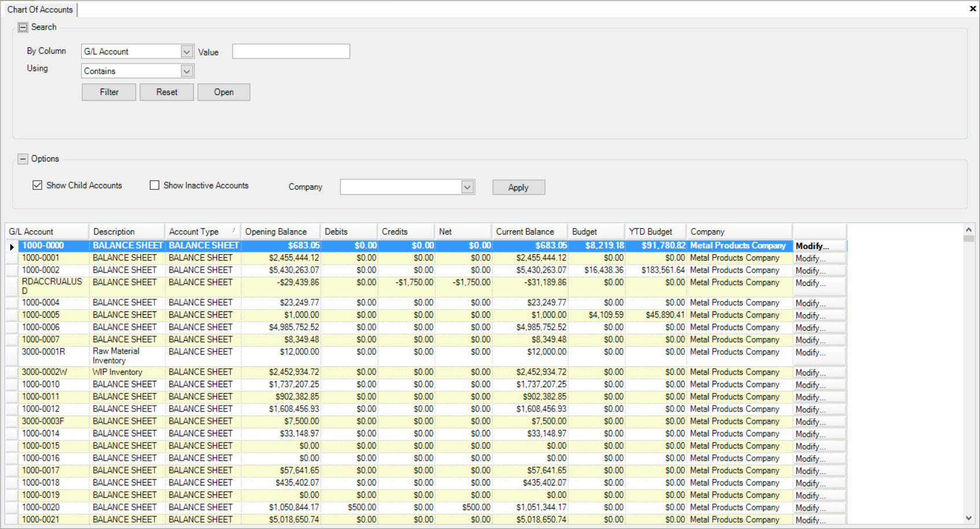Image resolution: width=980 pixels, height=529 pixels.
Task: Sort by Company column header
Action: pos(739,232)
